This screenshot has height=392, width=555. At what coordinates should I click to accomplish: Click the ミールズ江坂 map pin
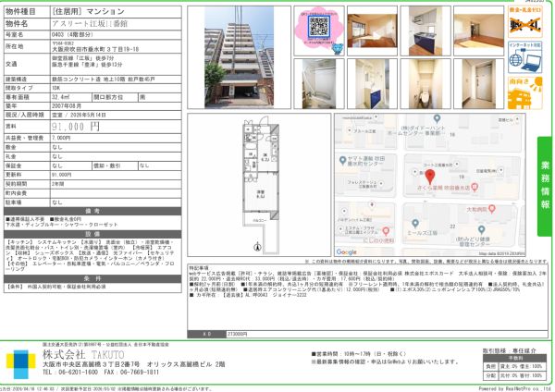click(415, 223)
